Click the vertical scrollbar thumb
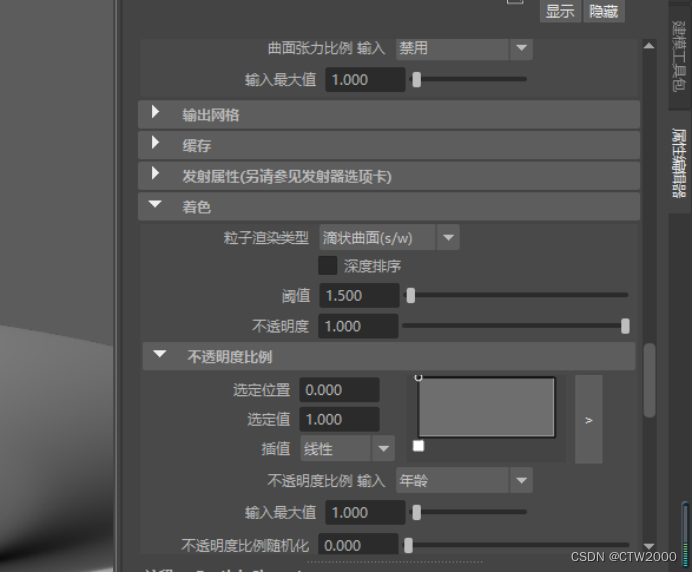The height and width of the screenshot is (572, 693). (x=649, y=380)
